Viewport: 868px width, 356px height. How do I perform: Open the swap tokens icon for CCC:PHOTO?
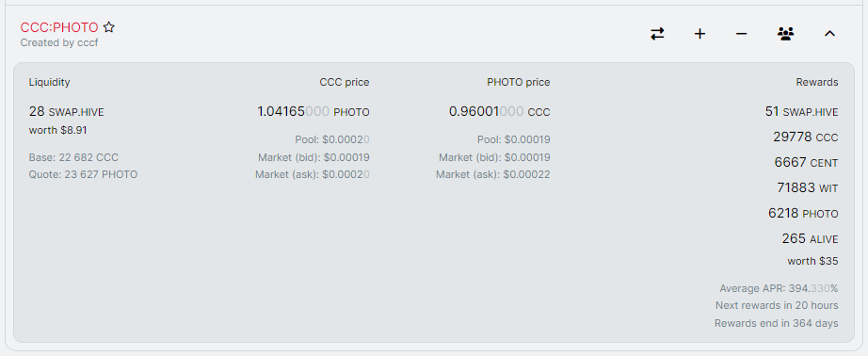tap(657, 34)
